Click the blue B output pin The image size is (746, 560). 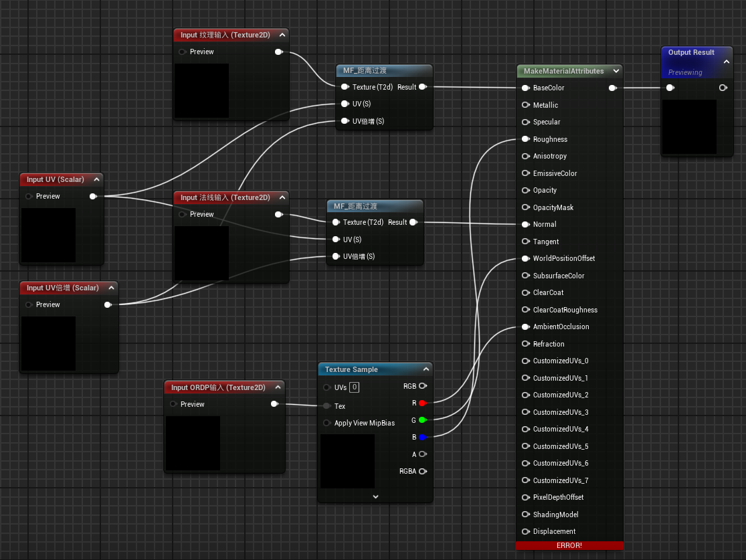click(422, 438)
